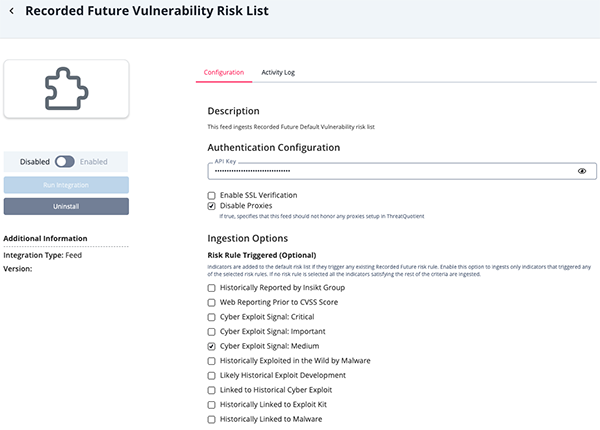
Task: Select Linked to Historical Cyber Exploit
Action: click(x=212, y=390)
